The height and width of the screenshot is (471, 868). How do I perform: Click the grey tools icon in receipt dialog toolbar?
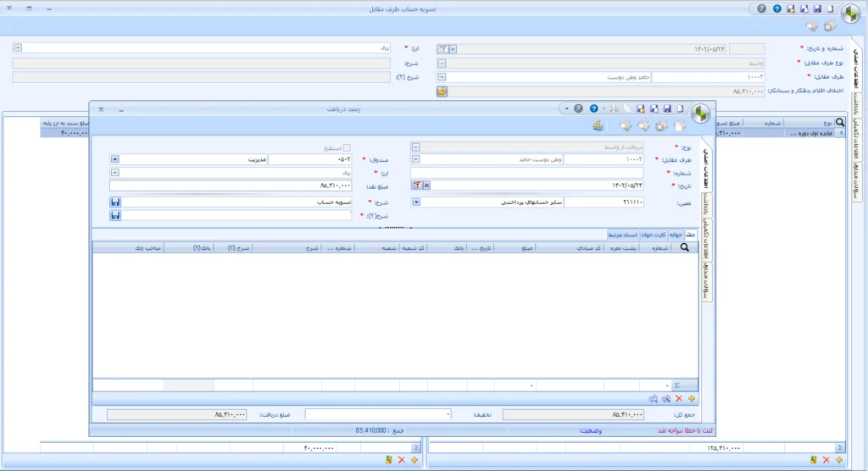click(578, 109)
